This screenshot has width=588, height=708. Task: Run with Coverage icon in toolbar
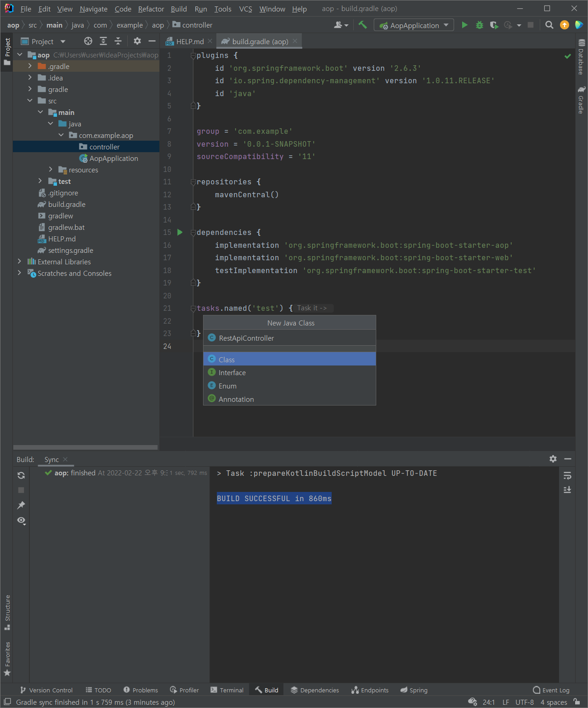tap(494, 25)
